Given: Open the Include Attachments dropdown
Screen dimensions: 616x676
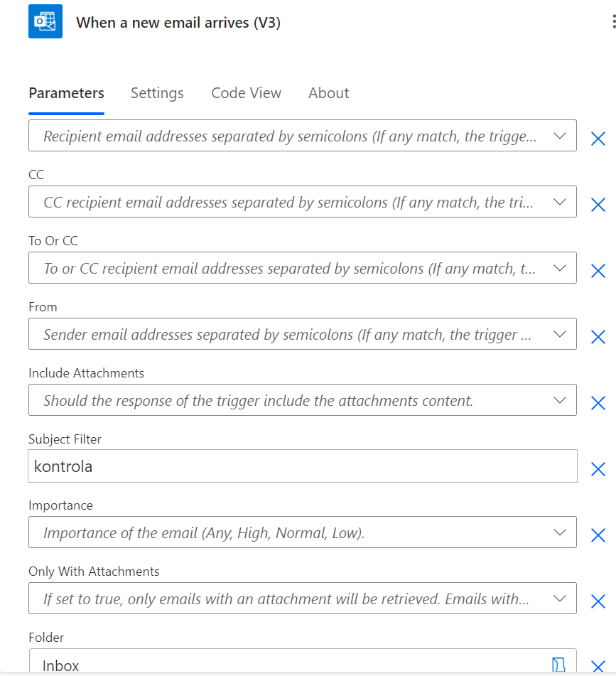Looking at the screenshot, I should click(x=559, y=399).
